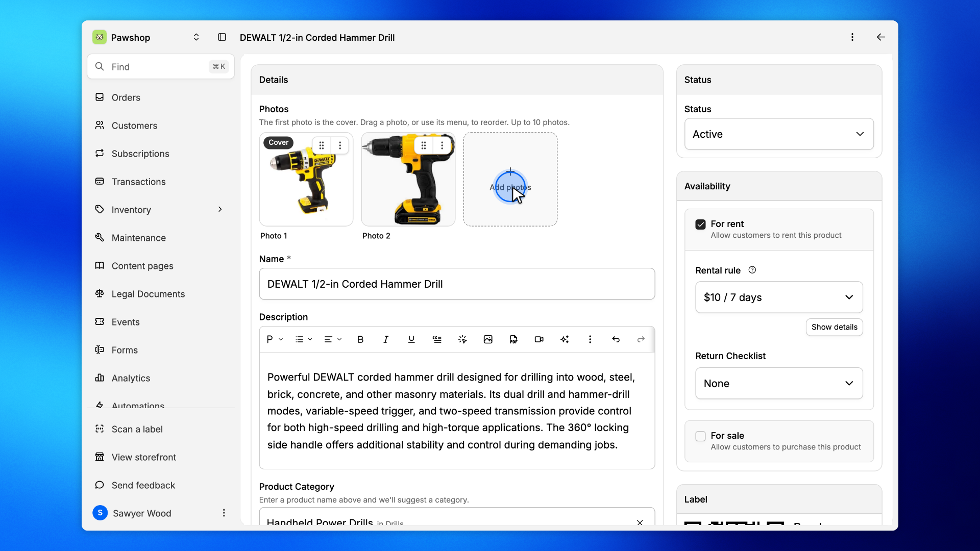Screen dimensions: 980x551
Task: Use the AI sparkle tool in editor
Action: pos(565,339)
